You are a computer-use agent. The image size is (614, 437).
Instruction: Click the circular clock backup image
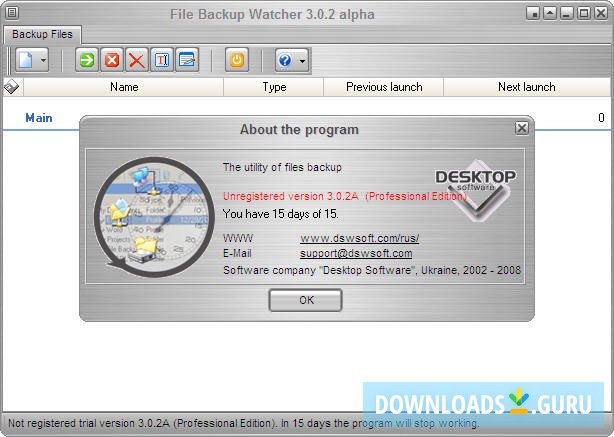[154, 217]
